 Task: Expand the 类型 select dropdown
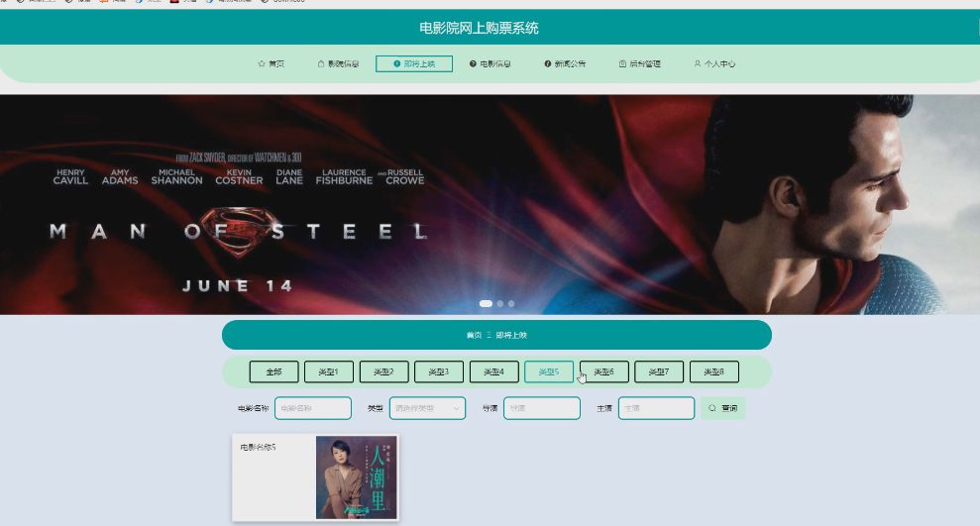pyautogui.click(x=427, y=408)
